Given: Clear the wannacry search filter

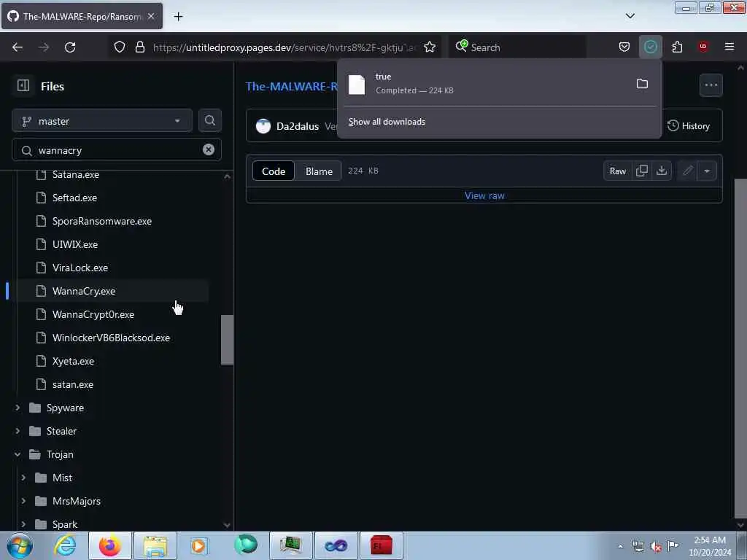Looking at the screenshot, I should coord(208,149).
